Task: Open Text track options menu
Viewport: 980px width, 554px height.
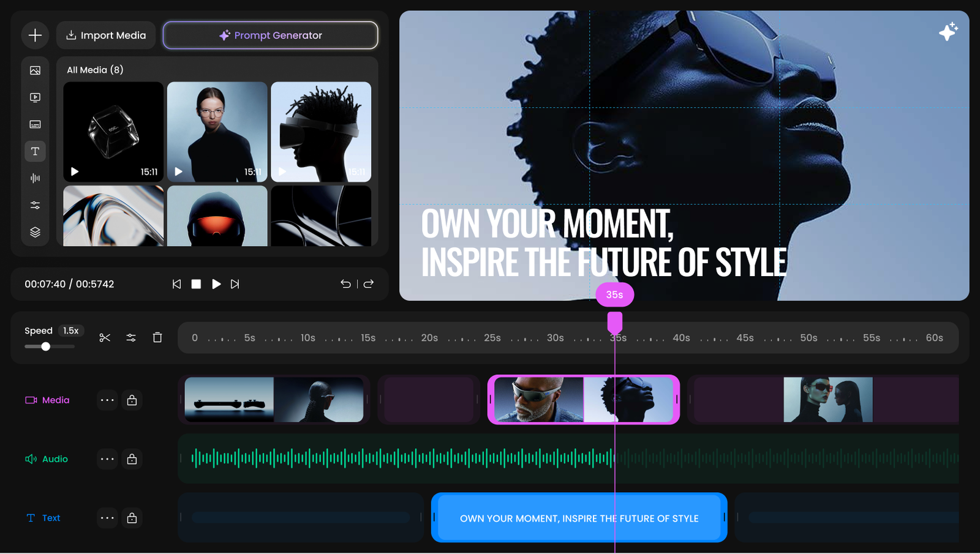Action: [x=107, y=518]
